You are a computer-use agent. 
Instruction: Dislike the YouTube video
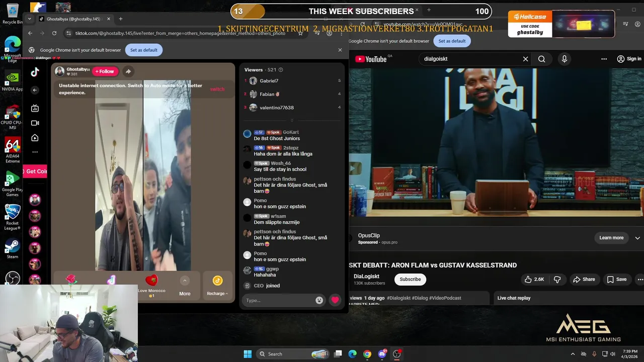(557, 280)
